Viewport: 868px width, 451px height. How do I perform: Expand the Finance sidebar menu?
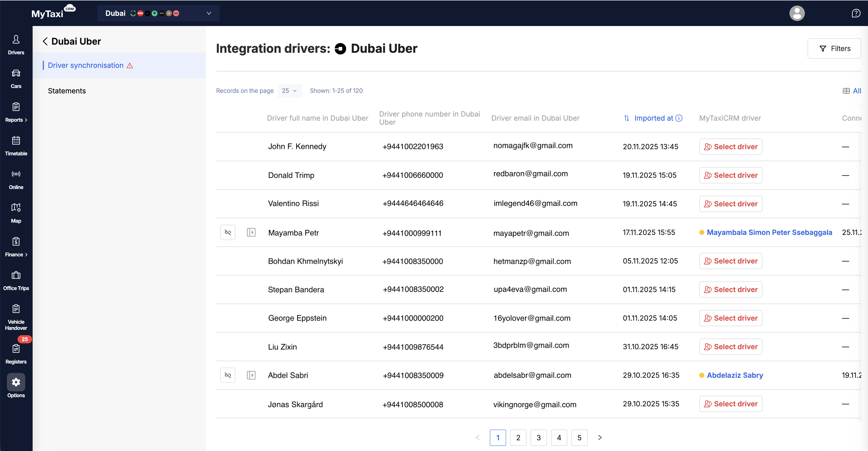point(16,247)
